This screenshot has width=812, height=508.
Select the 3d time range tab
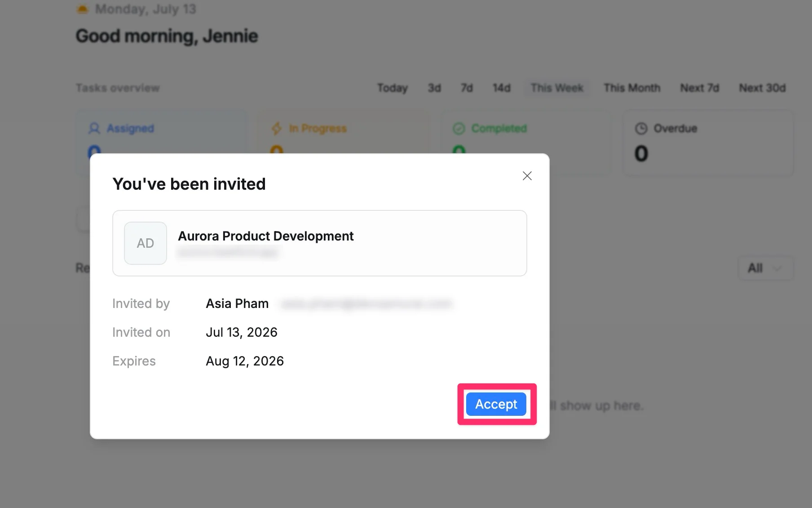click(434, 88)
